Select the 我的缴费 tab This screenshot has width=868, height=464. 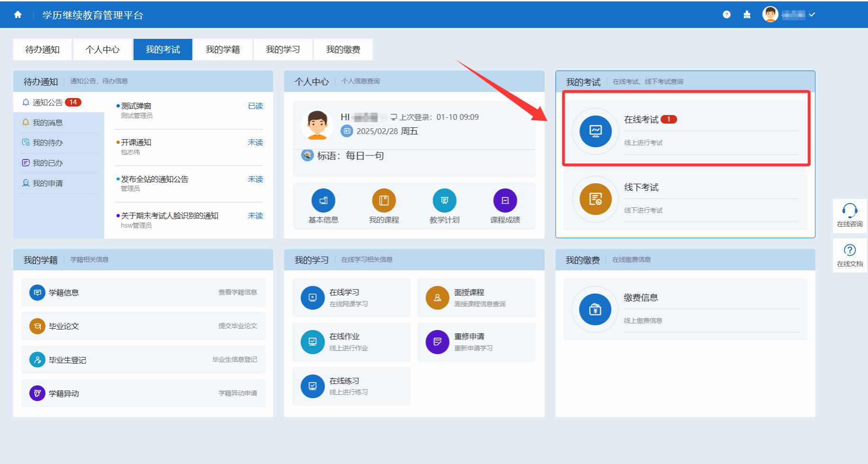[343, 50]
